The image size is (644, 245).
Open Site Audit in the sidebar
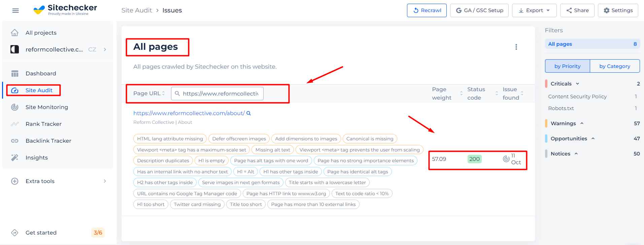tap(39, 90)
